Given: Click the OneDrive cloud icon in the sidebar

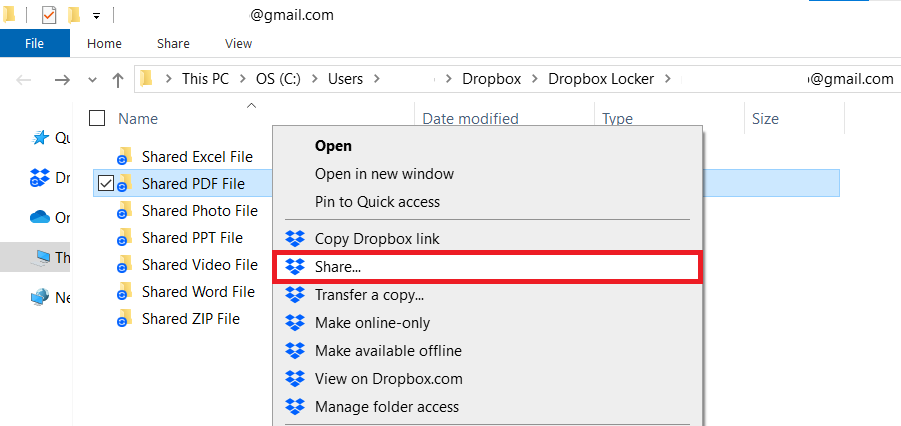Looking at the screenshot, I should tap(40, 217).
